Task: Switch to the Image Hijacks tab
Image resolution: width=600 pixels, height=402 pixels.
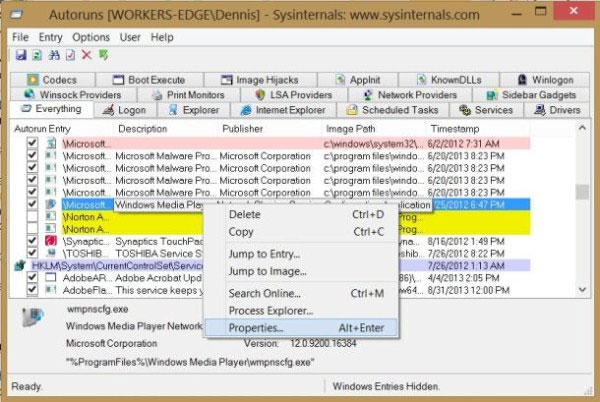Action: (260, 80)
